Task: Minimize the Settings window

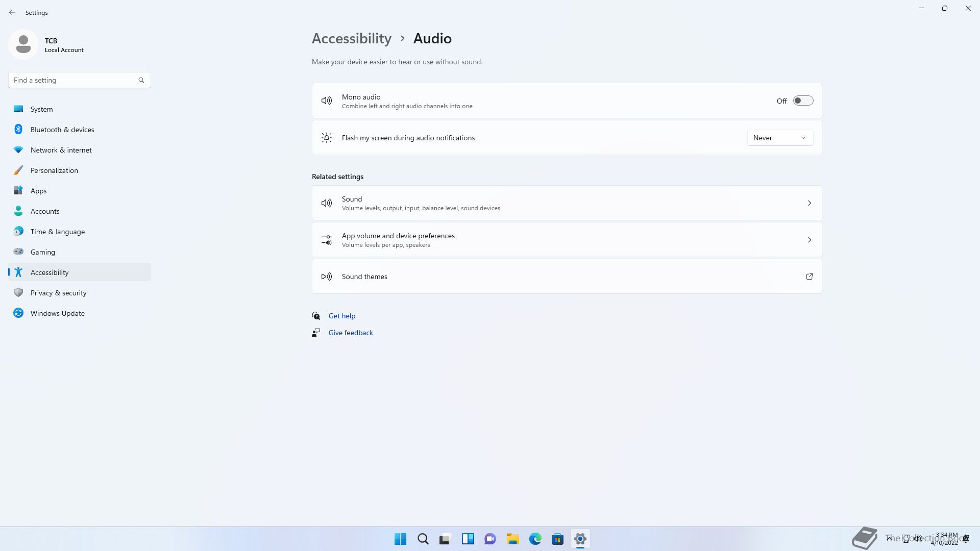Action: pyautogui.click(x=921, y=8)
